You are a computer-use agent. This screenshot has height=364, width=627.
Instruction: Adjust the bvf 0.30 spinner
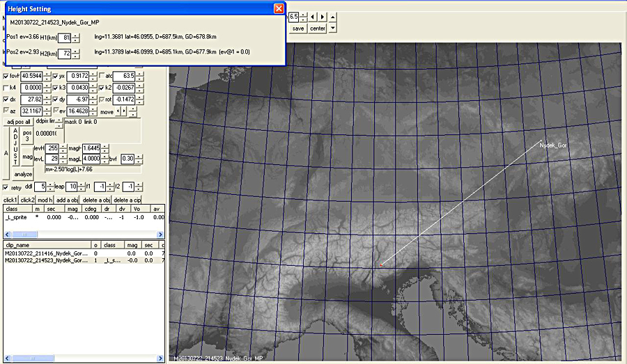139,159
